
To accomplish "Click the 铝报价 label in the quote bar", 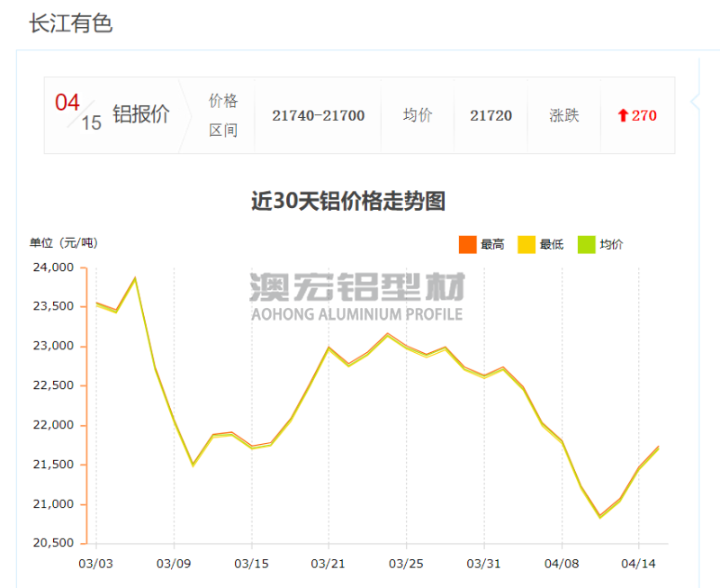I will tap(140, 115).
